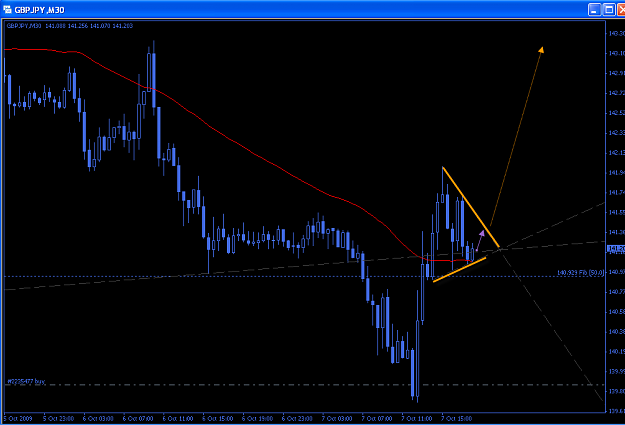Click the 5 Oct 2009 date label
Image resolution: width=625 pixels, height=425 pixels.
pos(18,418)
